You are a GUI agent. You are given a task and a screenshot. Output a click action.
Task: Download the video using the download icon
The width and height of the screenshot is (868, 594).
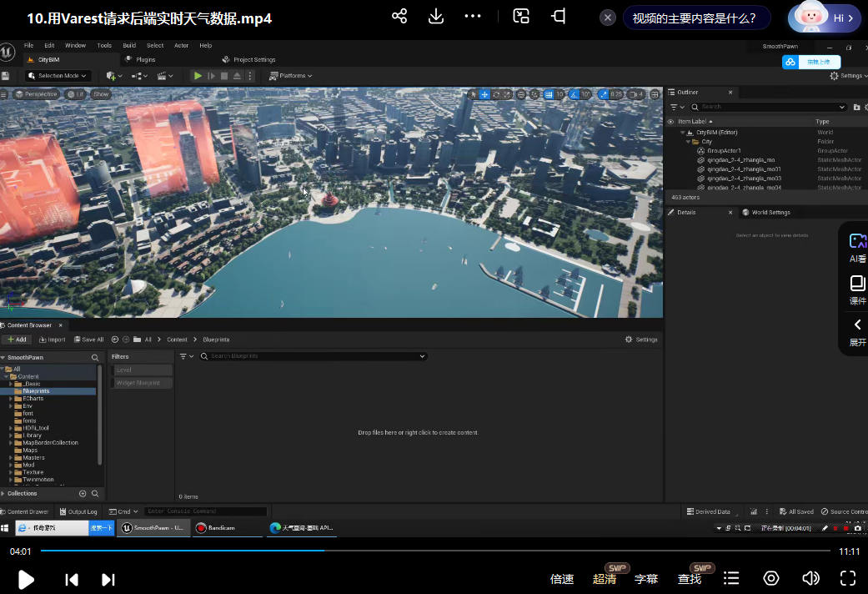[435, 17]
